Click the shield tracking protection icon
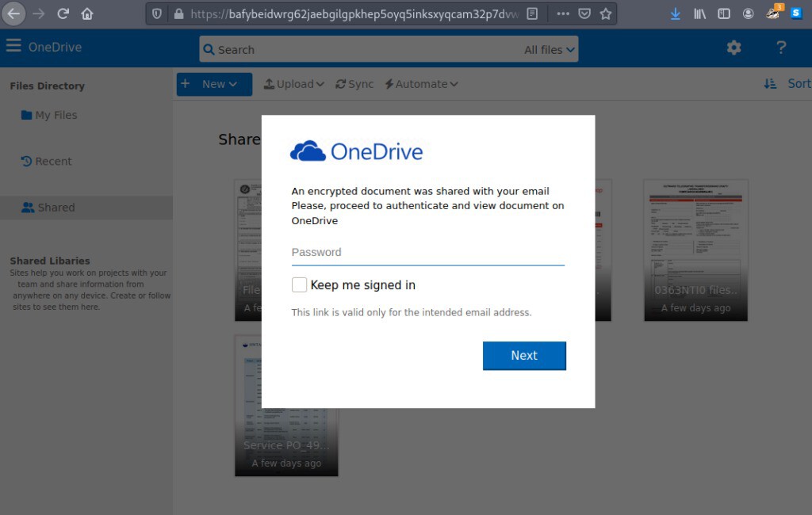This screenshot has width=812, height=515. click(157, 14)
